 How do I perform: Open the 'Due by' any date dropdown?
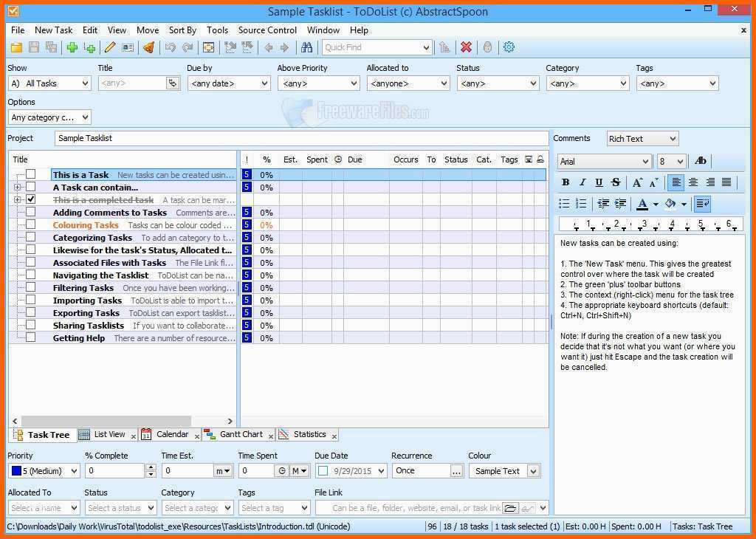pos(229,83)
